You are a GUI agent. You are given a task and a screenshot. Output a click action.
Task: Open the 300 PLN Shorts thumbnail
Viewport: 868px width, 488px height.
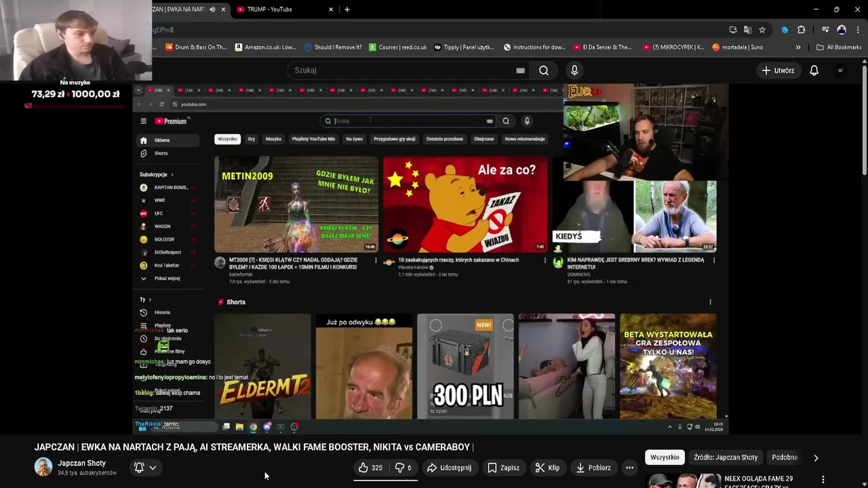coord(465,366)
